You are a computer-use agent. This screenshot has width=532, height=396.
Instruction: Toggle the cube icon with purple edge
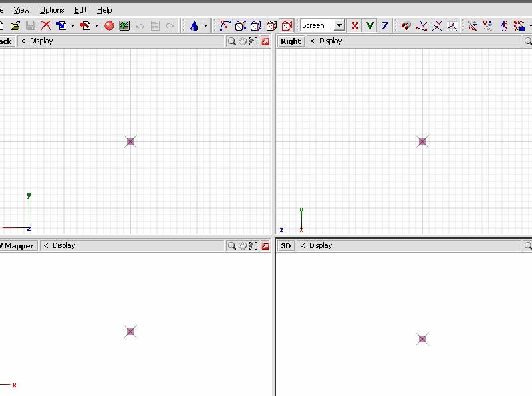click(256, 26)
